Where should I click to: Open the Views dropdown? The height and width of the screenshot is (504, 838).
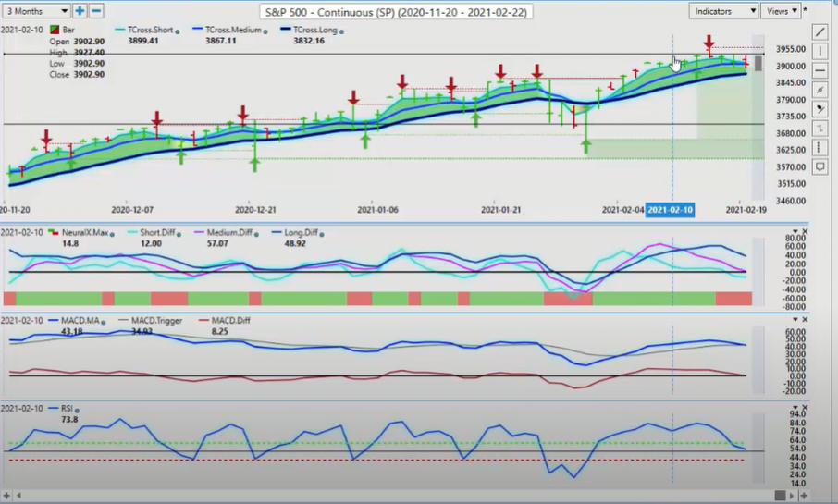(781, 11)
